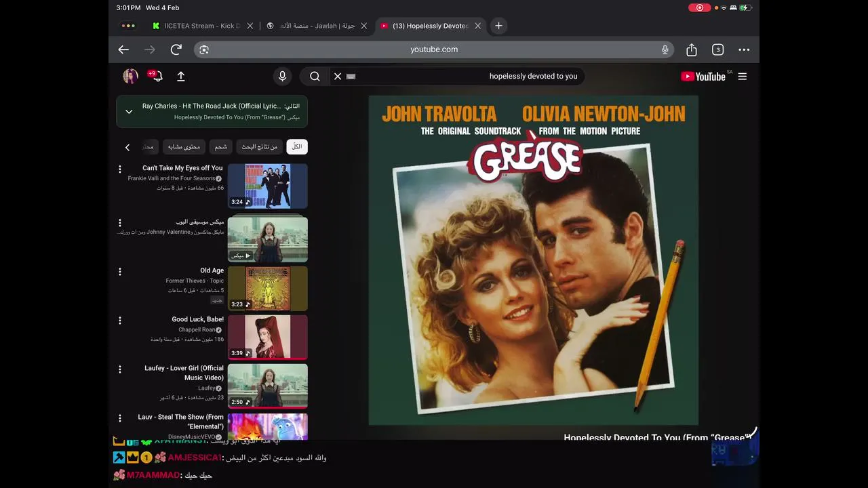868x488 pixels.
Task: Select the محتوى مشابه filter chip
Action: point(184,147)
